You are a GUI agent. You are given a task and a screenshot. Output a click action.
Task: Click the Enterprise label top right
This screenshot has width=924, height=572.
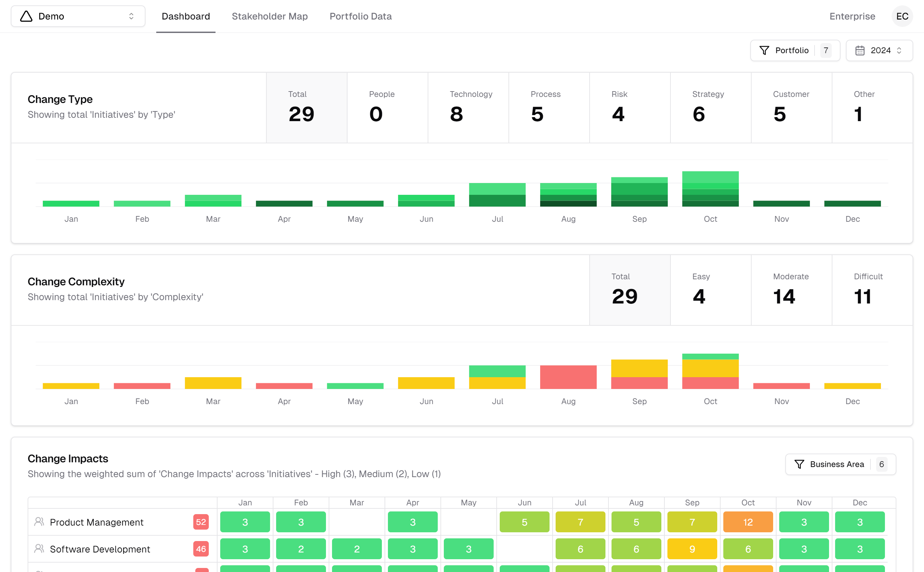tap(852, 16)
